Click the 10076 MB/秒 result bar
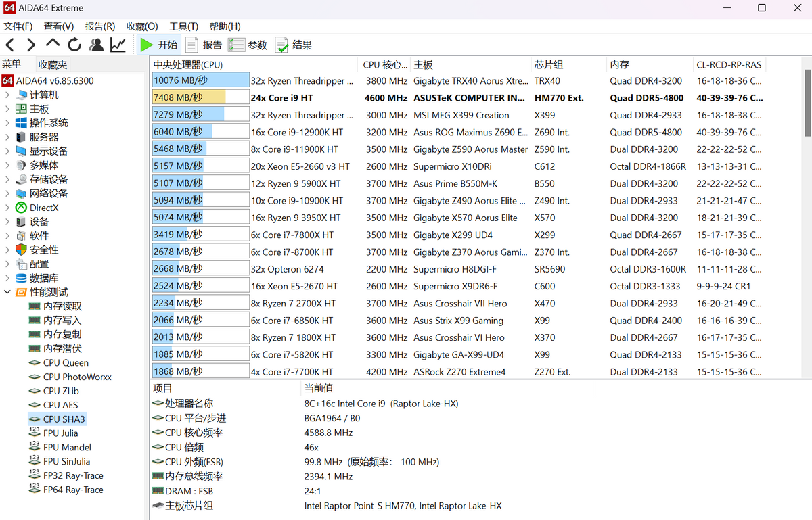The width and height of the screenshot is (812, 520). coord(200,80)
